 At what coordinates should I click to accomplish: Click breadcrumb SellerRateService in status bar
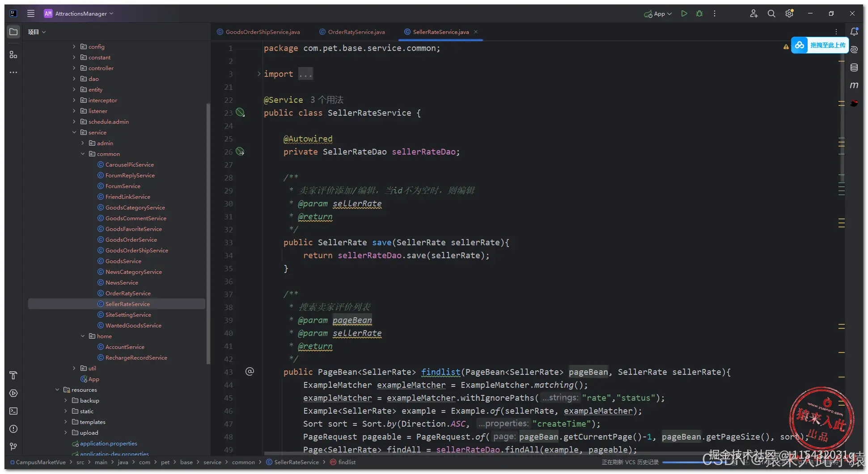(x=292, y=462)
